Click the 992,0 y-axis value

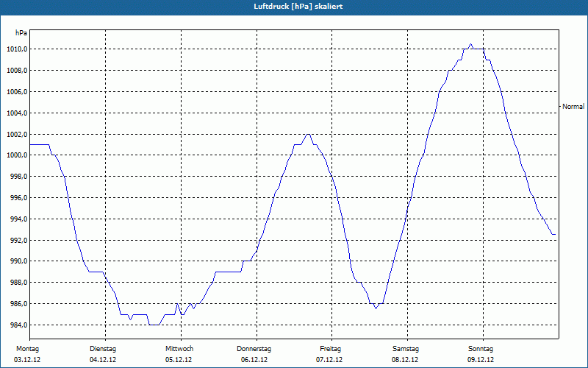(18, 241)
